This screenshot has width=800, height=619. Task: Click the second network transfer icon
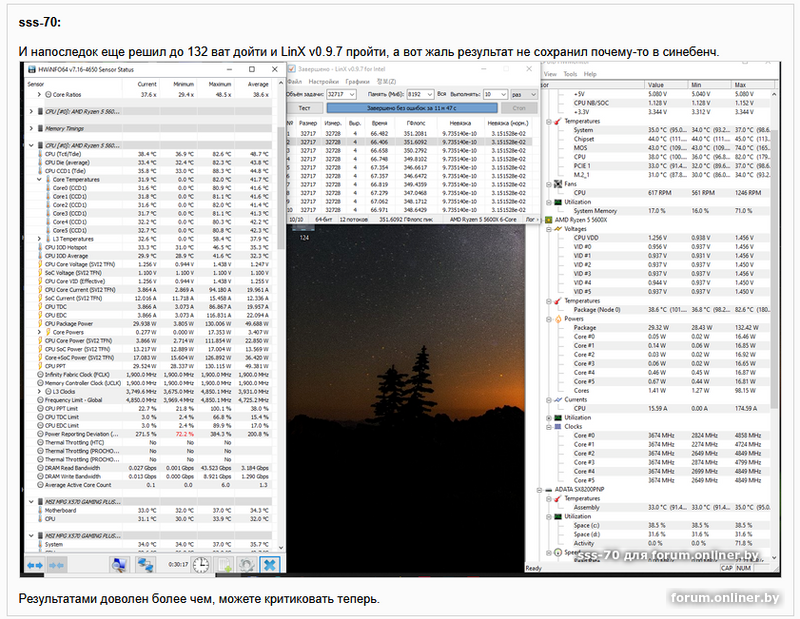click(145, 564)
